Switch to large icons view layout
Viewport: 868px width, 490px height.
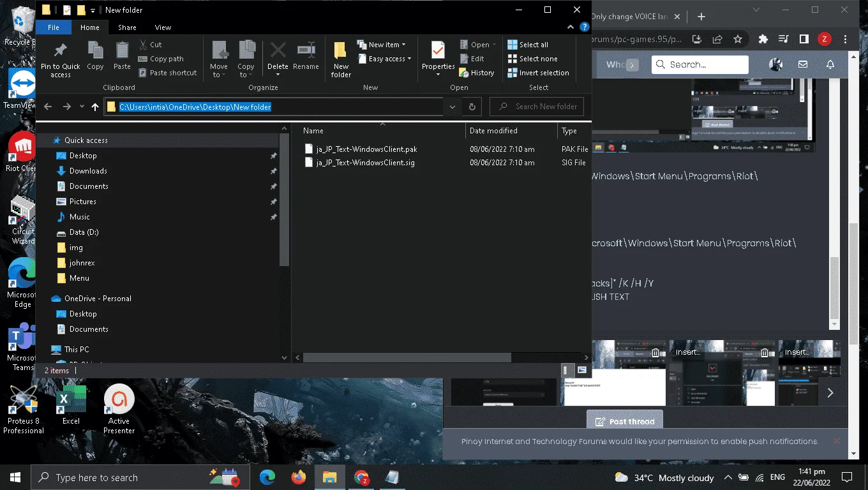(581, 370)
